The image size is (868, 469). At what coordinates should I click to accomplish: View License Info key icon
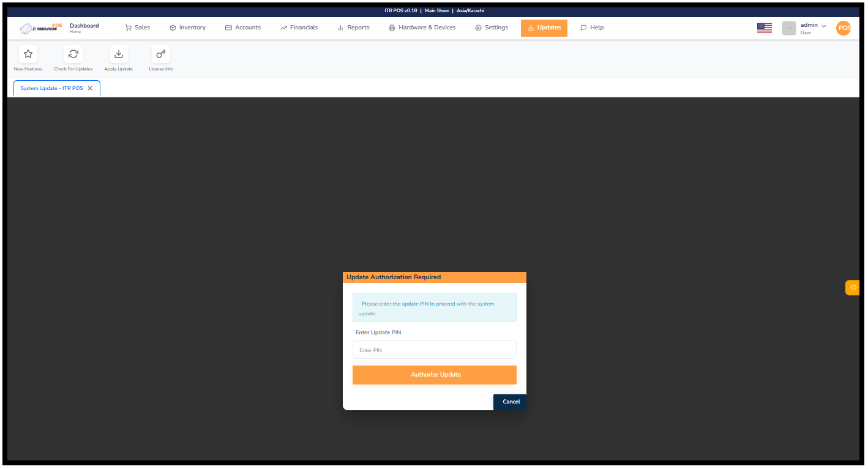(x=160, y=54)
